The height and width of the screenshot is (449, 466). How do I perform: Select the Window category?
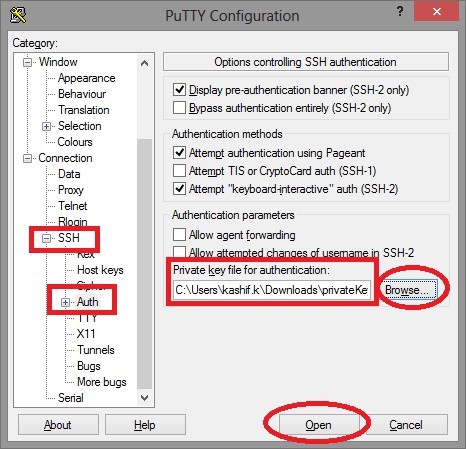[x=58, y=62]
